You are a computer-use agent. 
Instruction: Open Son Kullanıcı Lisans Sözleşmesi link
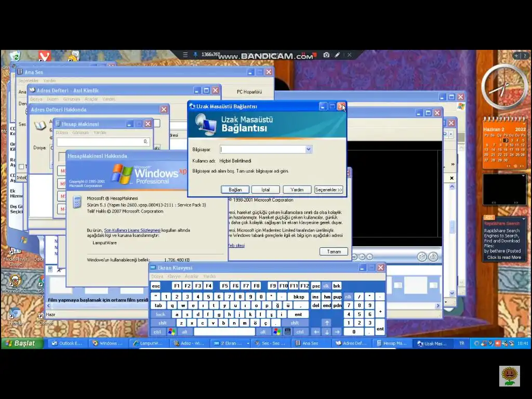coord(132,230)
